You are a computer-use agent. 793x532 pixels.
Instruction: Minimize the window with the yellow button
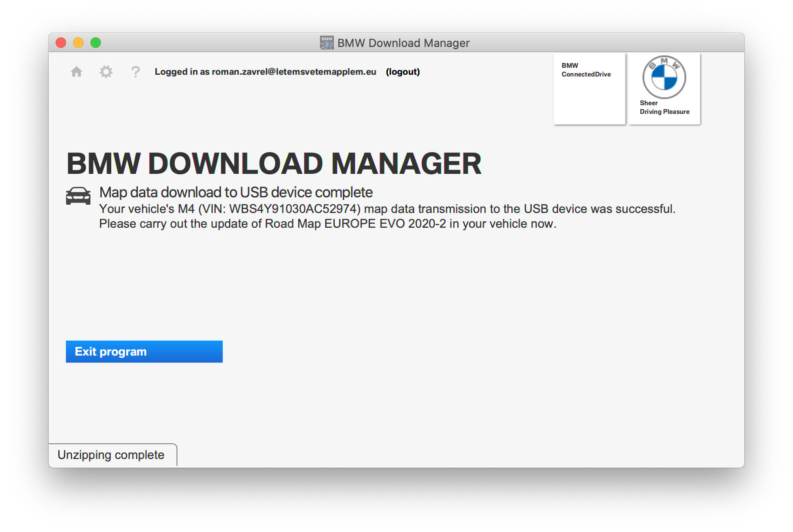(78, 43)
